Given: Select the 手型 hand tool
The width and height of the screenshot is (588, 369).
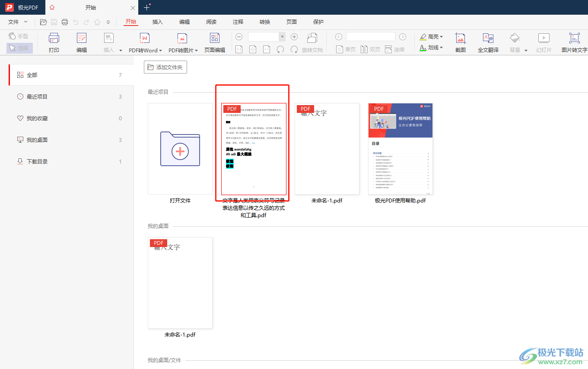Looking at the screenshot, I should 19,36.
